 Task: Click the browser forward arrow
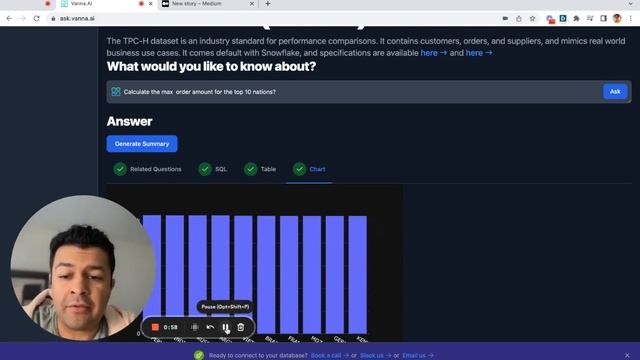[x=22, y=18]
